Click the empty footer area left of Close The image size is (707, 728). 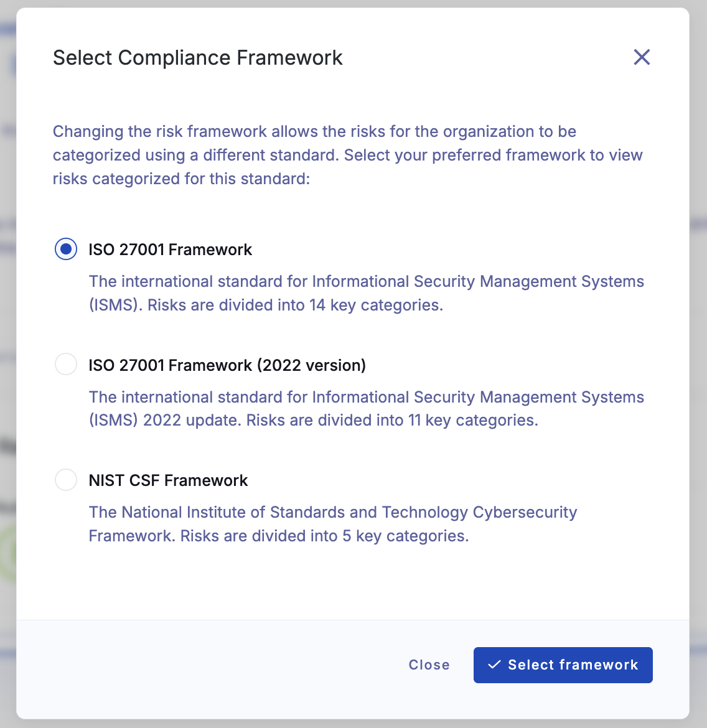click(x=209, y=665)
